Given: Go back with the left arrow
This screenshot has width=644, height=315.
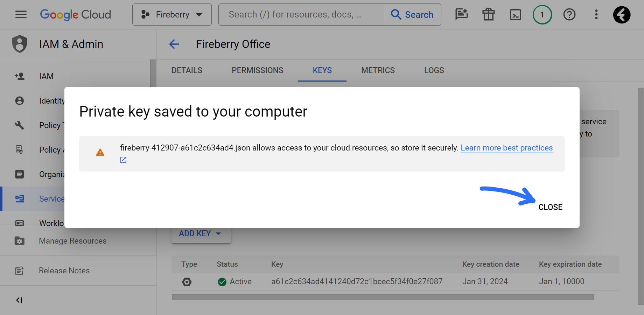Looking at the screenshot, I should pyautogui.click(x=174, y=44).
